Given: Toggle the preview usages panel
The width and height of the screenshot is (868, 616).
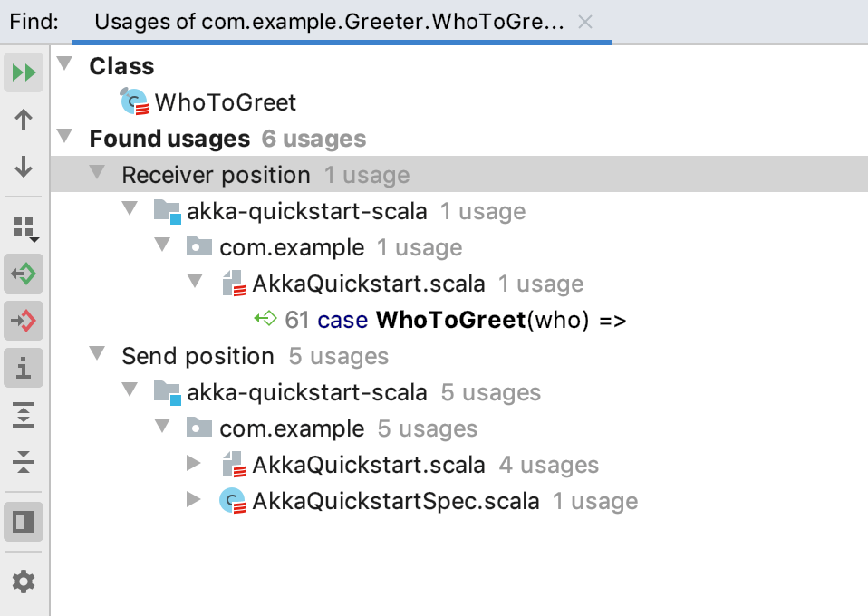Looking at the screenshot, I should click(22, 523).
